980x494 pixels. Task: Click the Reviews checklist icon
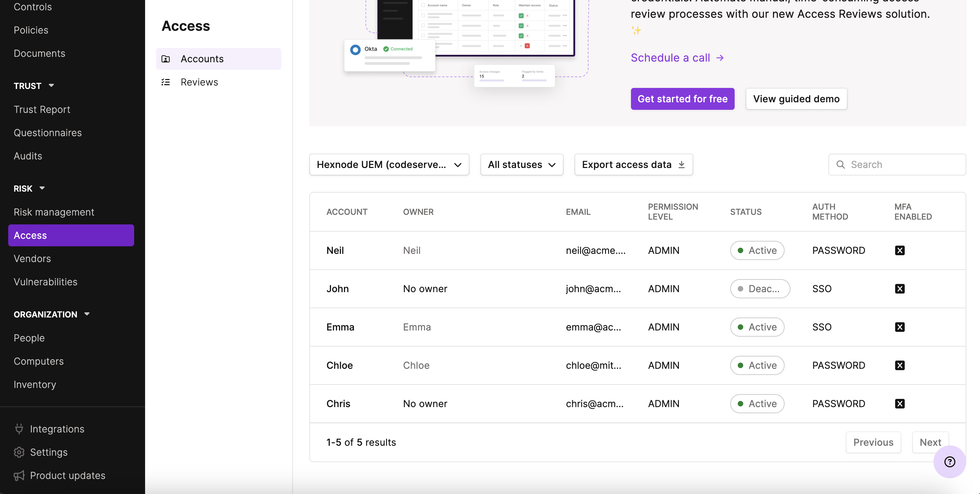click(166, 82)
